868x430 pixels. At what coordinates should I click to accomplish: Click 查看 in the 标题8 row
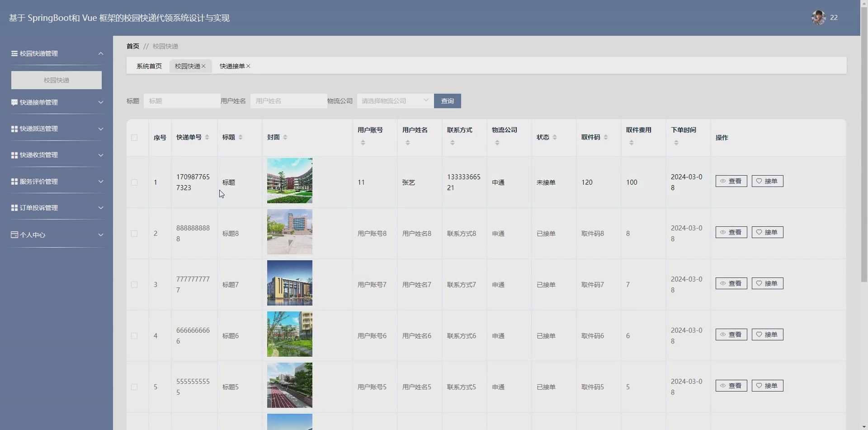coord(731,232)
